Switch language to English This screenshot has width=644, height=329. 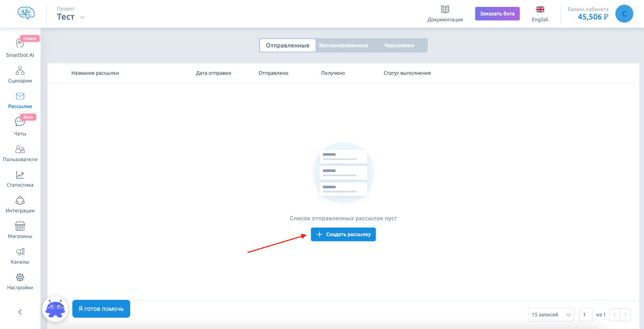click(540, 14)
